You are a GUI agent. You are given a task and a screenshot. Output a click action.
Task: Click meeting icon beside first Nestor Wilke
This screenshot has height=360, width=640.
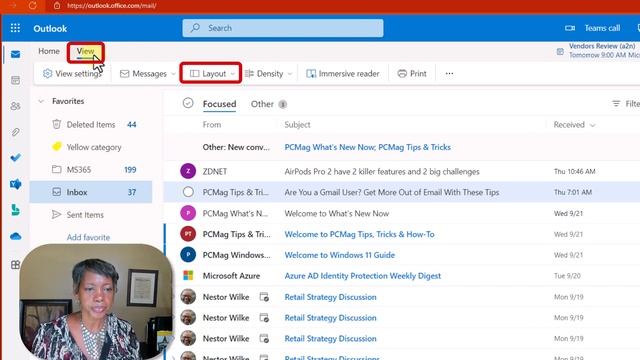click(x=264, y=297)
